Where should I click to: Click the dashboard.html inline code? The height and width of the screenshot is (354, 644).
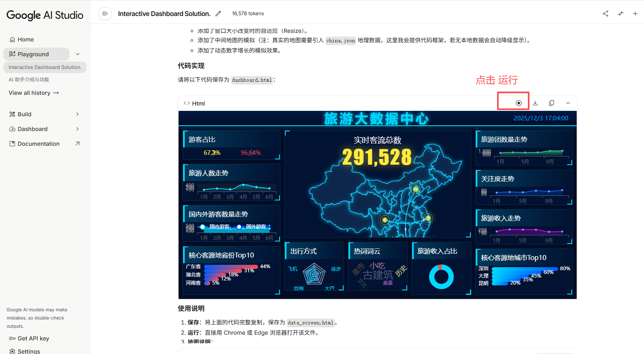click(252, 80)
